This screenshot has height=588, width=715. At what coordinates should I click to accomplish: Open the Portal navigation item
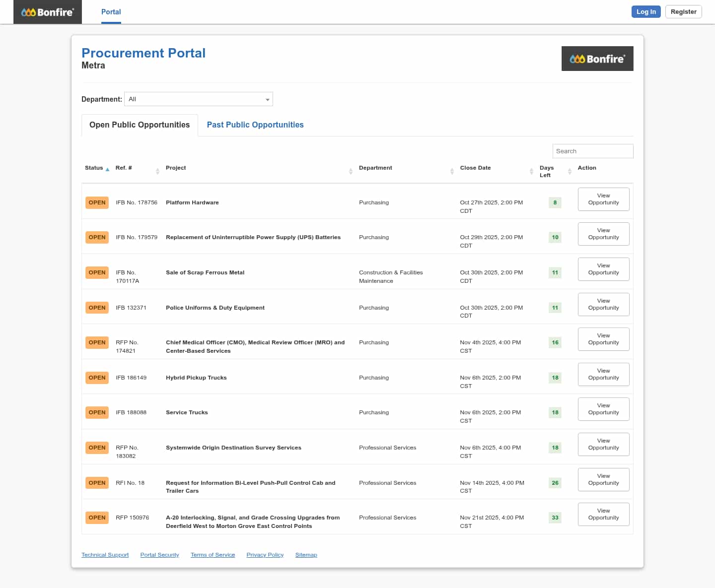111,12
